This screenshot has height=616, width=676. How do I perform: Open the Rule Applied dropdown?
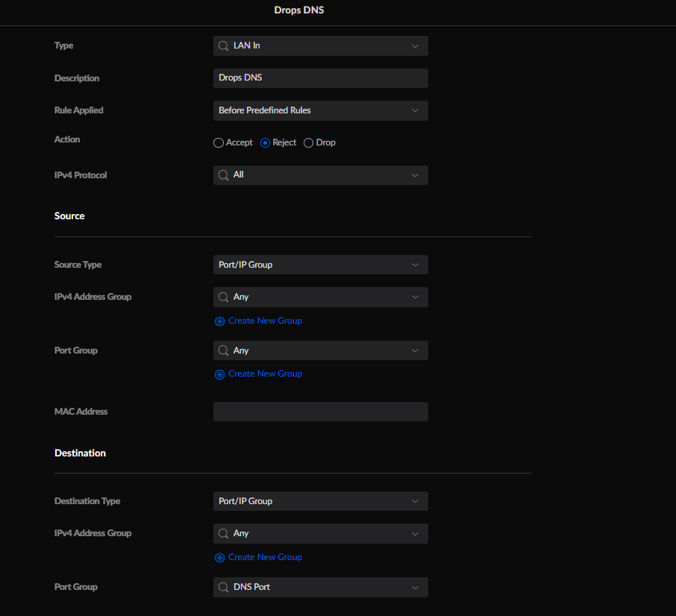coord(320,110)
